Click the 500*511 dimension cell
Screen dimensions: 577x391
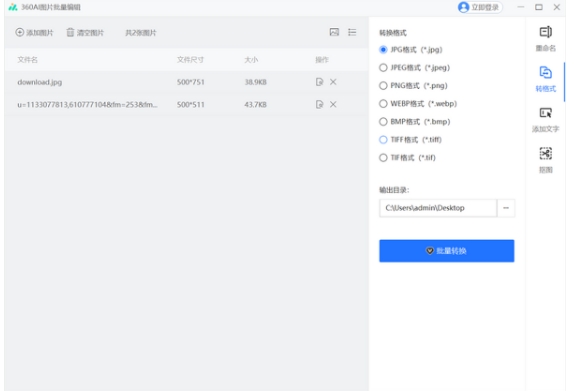point(190,104)
